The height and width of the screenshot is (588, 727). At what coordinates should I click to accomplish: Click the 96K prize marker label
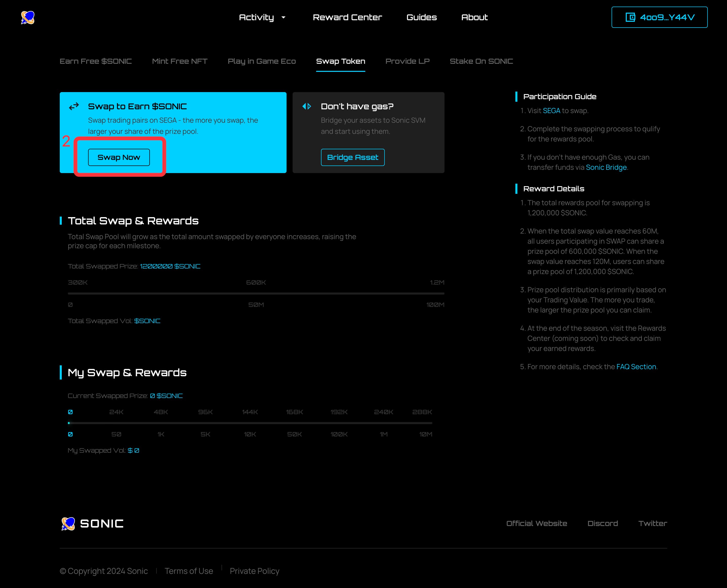205,412
